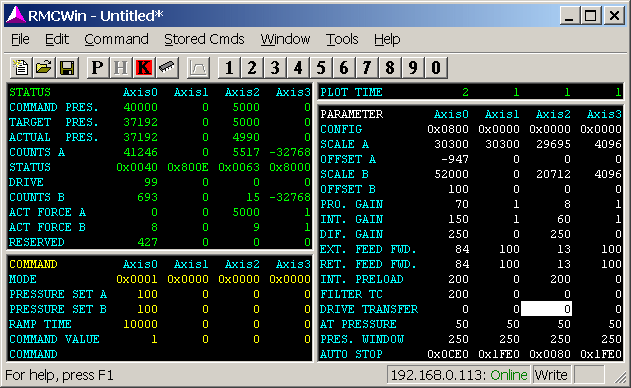Open the File menu
Viewport: 631px width, 388px height.
pyautogui.click(x=20, y=39)
